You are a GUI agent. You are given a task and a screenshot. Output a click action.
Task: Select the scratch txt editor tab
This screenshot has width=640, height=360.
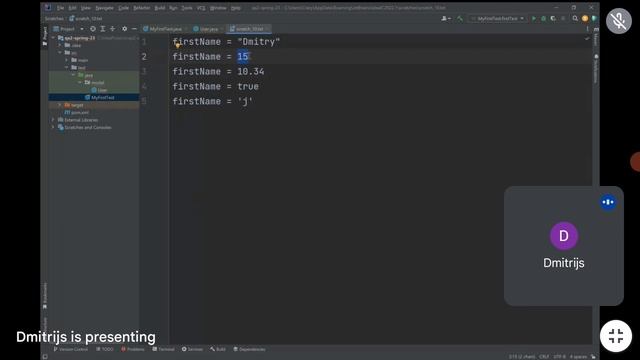pos(249,29)
